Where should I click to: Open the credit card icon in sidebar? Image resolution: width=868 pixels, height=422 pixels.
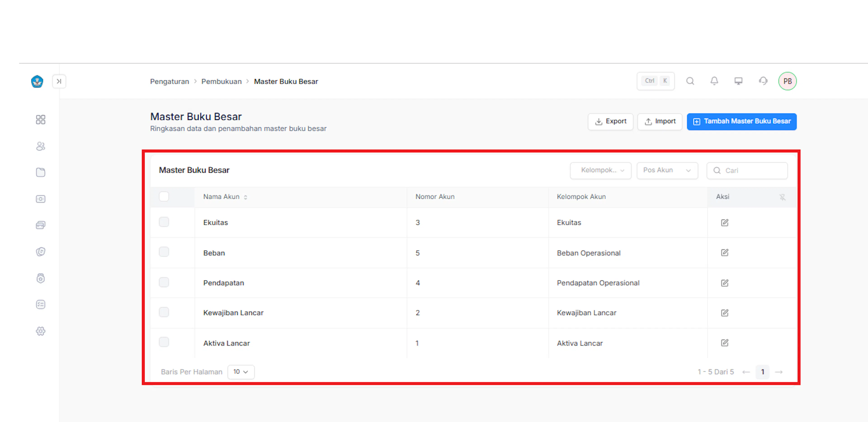click(40, 225)
